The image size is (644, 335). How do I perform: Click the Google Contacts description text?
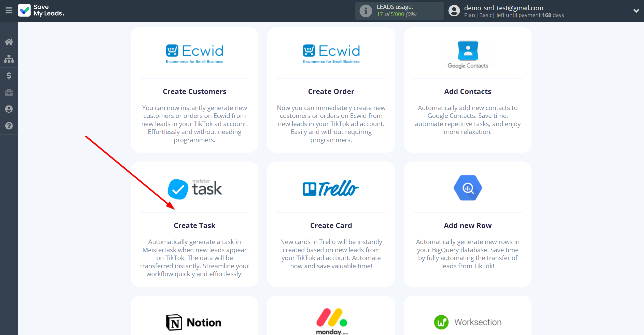tap(468, 120)
